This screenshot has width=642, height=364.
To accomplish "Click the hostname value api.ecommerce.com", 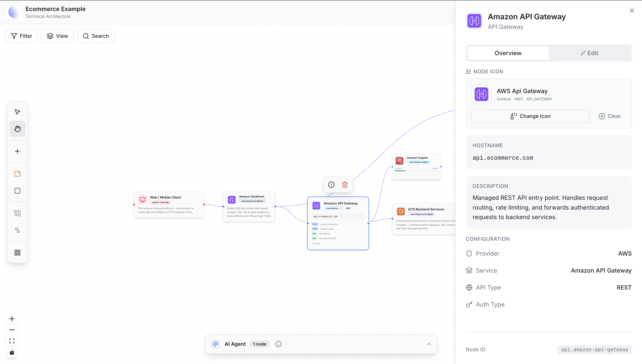I will (x=503, y=158).
